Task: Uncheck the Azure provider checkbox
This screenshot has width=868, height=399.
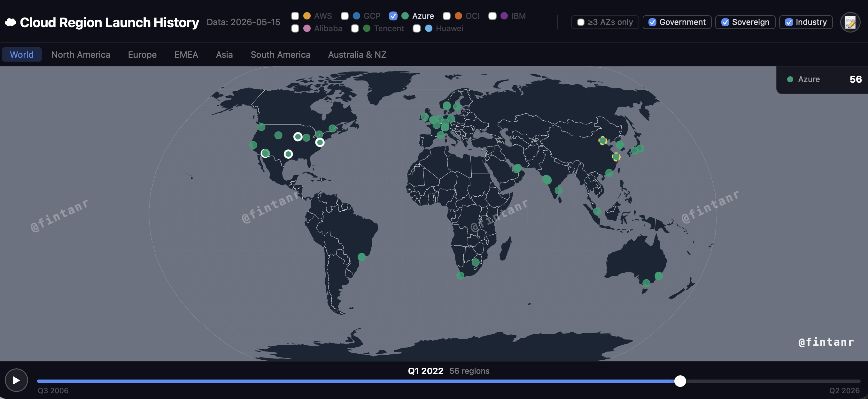Action: (393, 16)
